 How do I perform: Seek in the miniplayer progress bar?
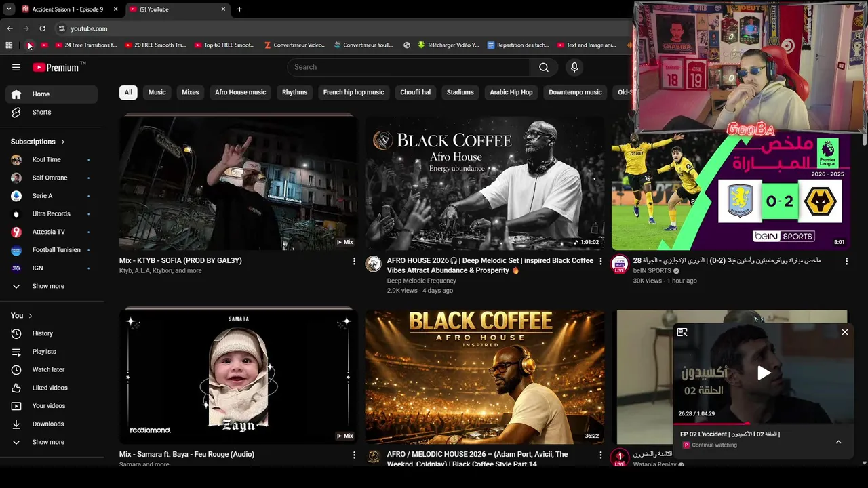(764, 423)
